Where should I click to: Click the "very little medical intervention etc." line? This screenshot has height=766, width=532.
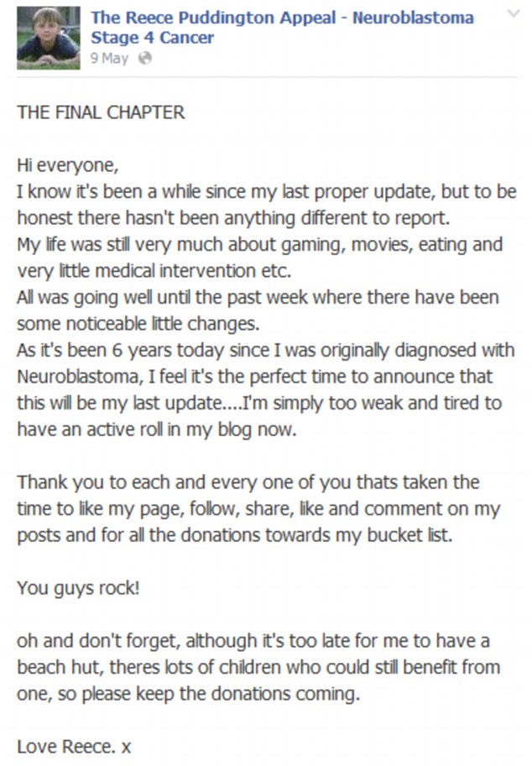pos(154,271)
